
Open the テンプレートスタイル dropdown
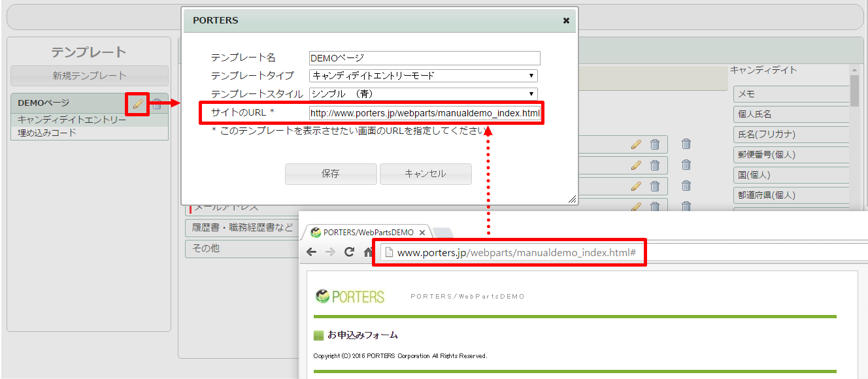tap(424, 93)
